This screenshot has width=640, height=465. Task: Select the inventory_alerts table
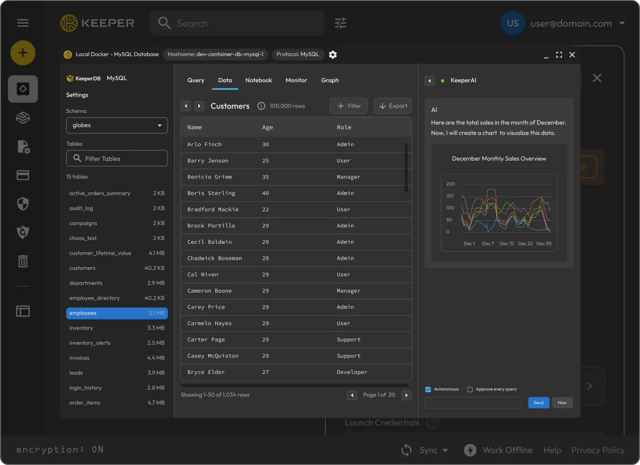point(117,343)
